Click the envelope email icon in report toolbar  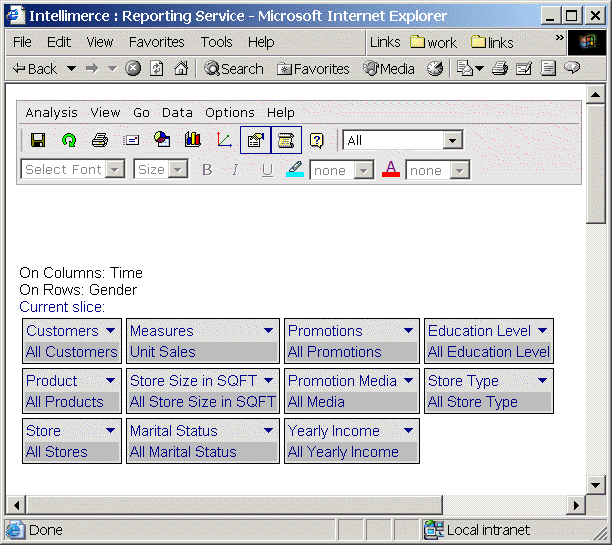pos(131,140)
